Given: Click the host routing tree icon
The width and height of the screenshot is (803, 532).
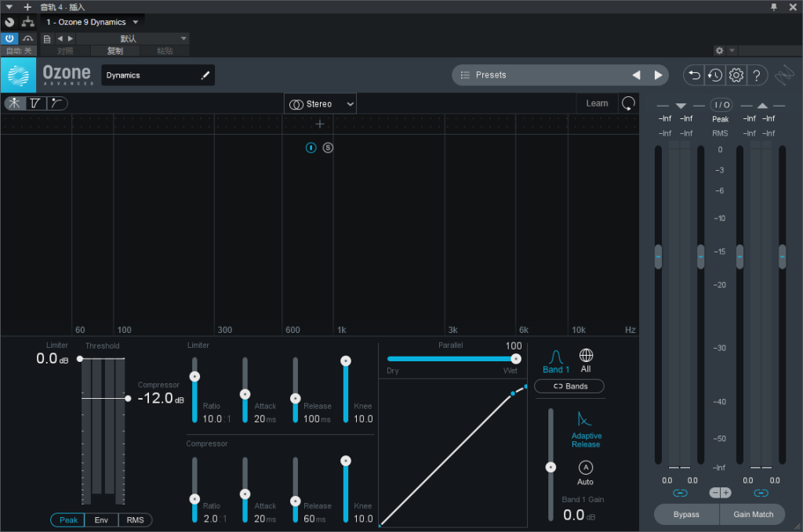Looking at the screenshot, I should [28, 22].
